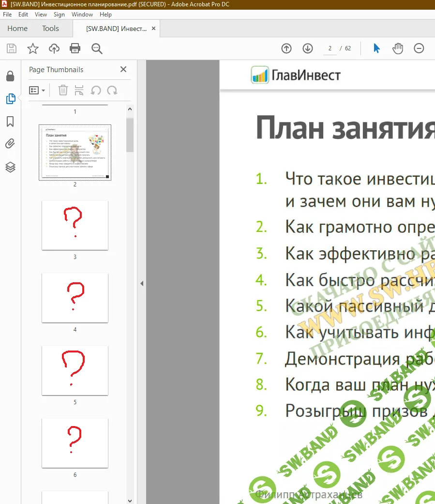Switch to the Tools tab
The height and width of the screenshot is (504, 435).
[50, 29]
